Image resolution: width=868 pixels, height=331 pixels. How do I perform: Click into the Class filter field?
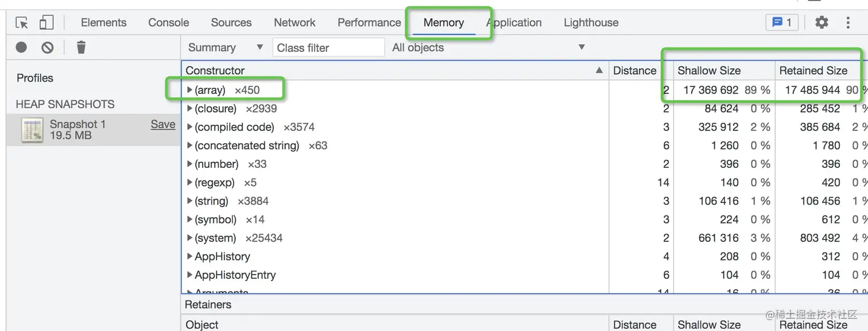[x=328, y=48]
